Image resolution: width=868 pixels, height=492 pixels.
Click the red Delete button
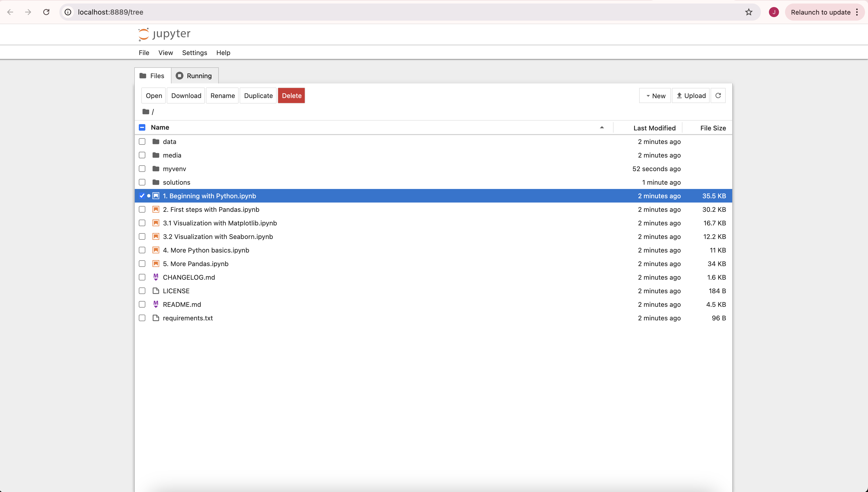coord(291,96)
